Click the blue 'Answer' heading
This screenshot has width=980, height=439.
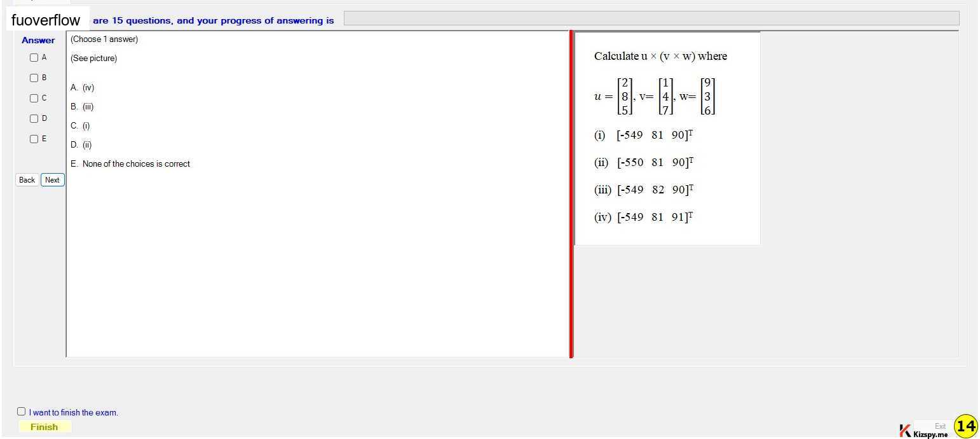tap(38, 40)
